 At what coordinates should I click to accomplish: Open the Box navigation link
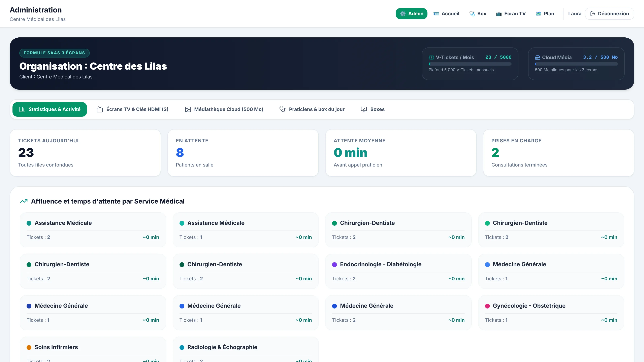478,13
